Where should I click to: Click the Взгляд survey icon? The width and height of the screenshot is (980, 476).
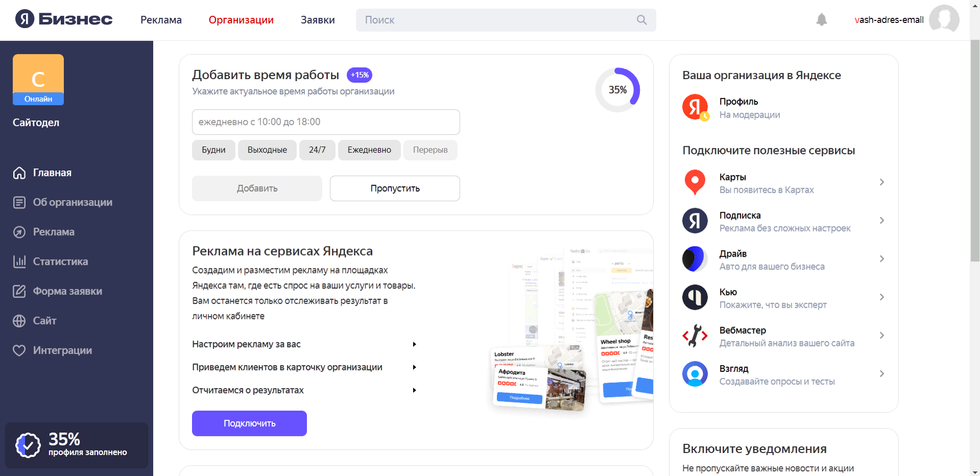click(695, 374)
